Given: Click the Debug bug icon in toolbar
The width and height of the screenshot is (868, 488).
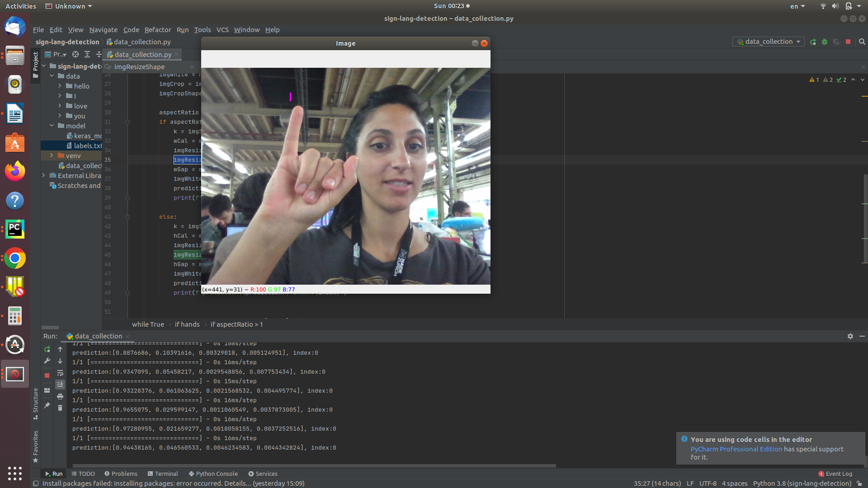Looking at the screenshot, I should 825,42.
